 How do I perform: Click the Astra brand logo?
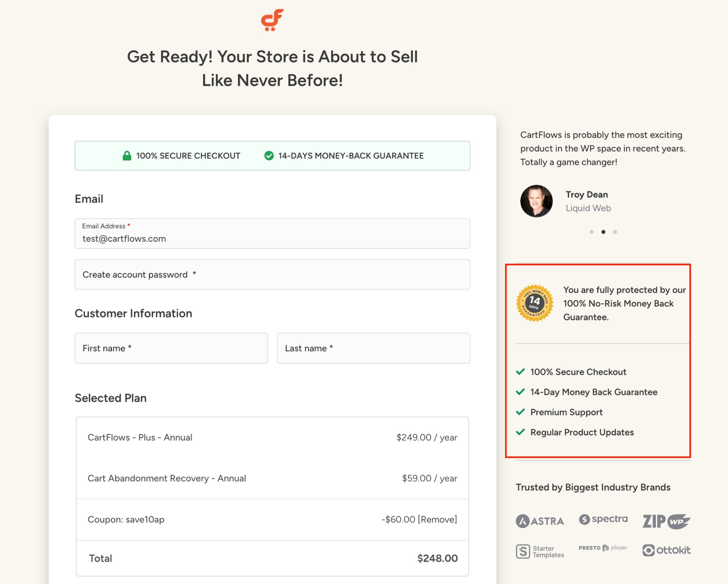[x=540, y=521]
